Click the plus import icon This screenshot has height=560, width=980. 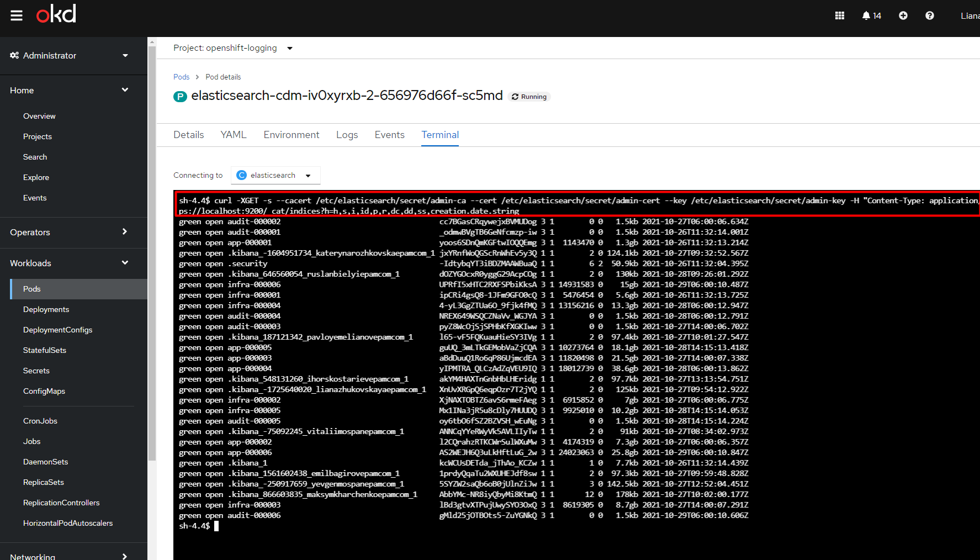pos(903,15)
